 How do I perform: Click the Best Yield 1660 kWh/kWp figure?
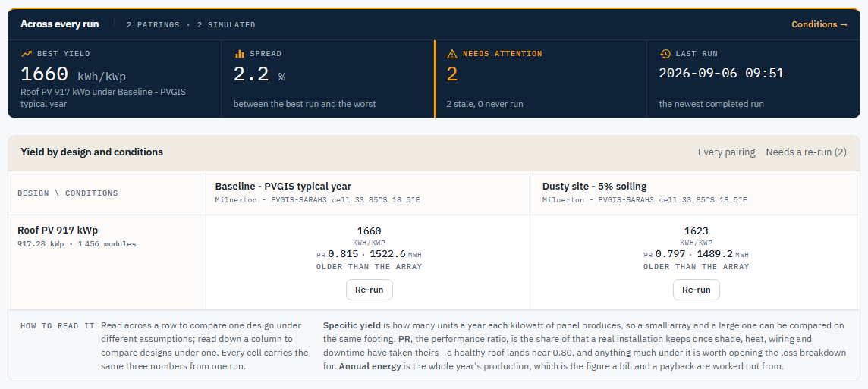coord(73,74)
